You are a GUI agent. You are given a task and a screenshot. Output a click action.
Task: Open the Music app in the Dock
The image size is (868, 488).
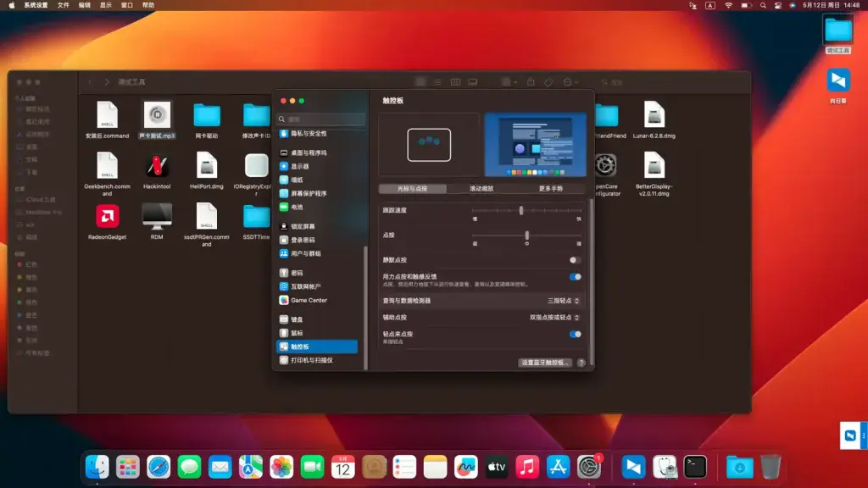pos(527,467)
